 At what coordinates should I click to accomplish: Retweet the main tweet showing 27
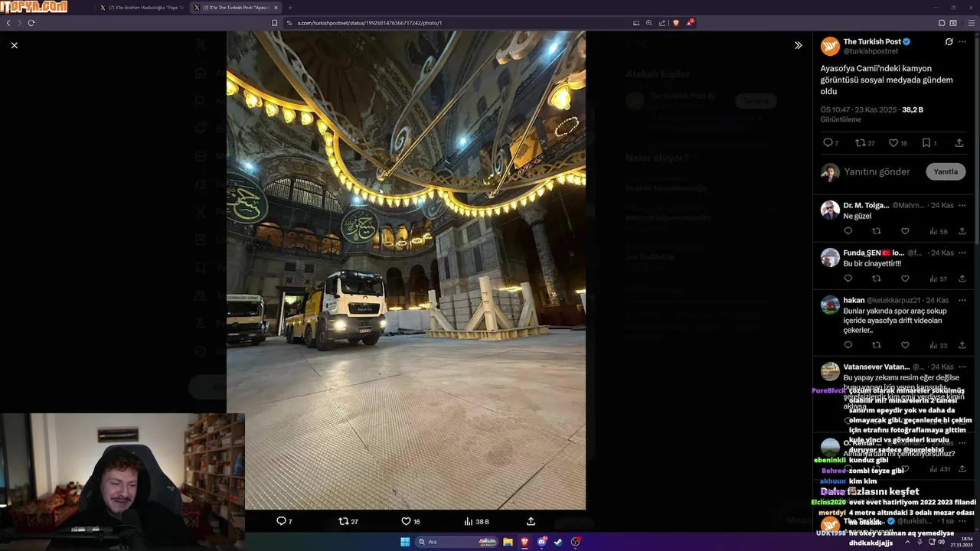click(864, 143)
